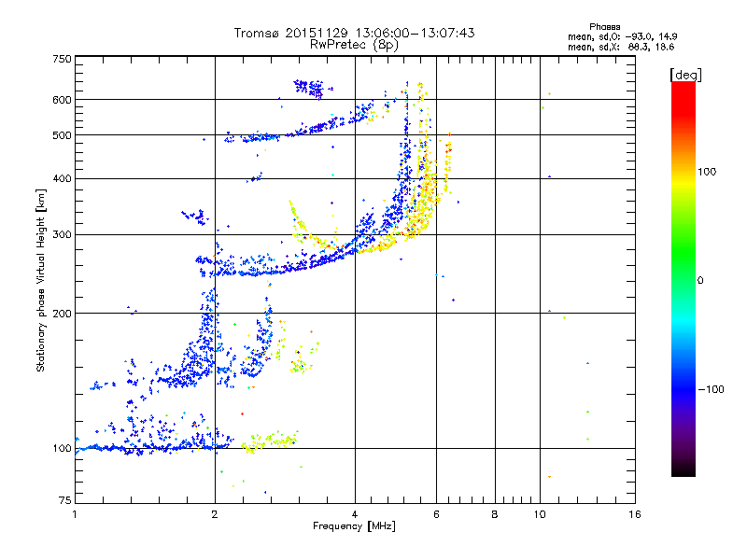Click the y-axis tick label '100'
The width and height of the screenshot is (747, 560).
pyautogui.click(x=62, y=449)
